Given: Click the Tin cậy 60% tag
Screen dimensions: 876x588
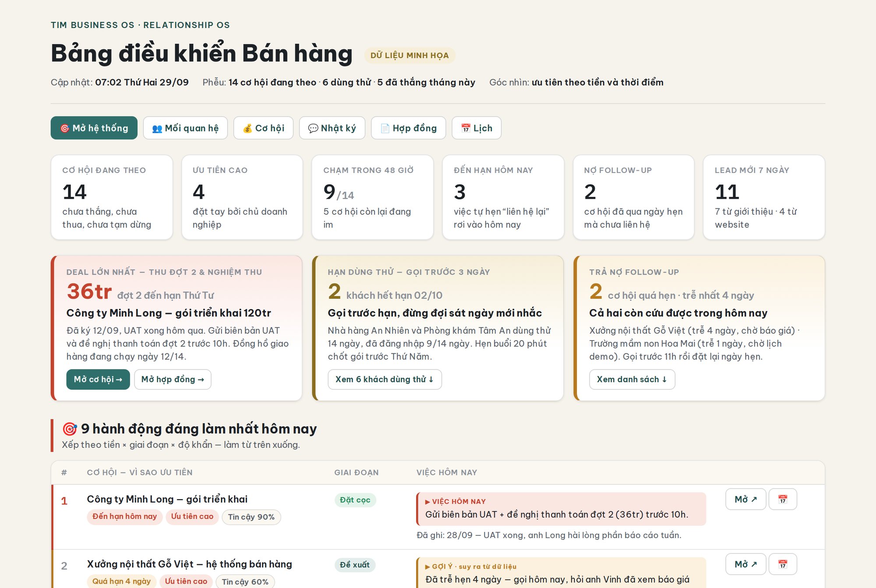Looking at the screenshot, I should pos(245,581).
